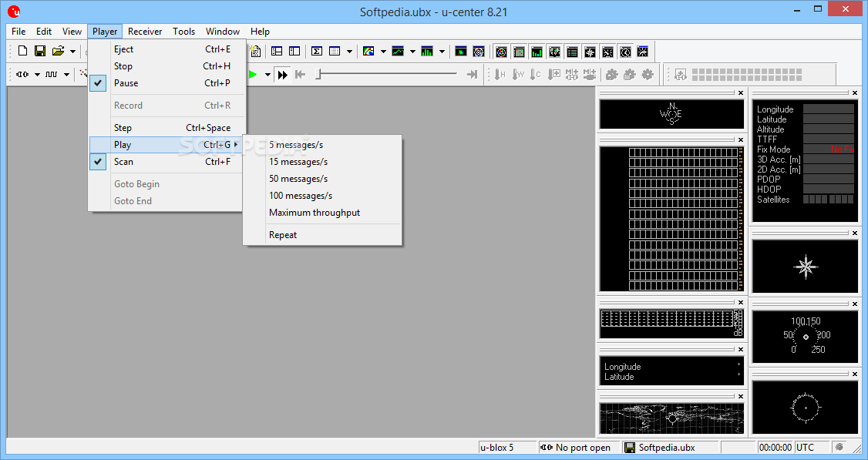This screenshot has height=460, width=868.
Task: Choose Step from the Player menu
Action: [167, 128]
